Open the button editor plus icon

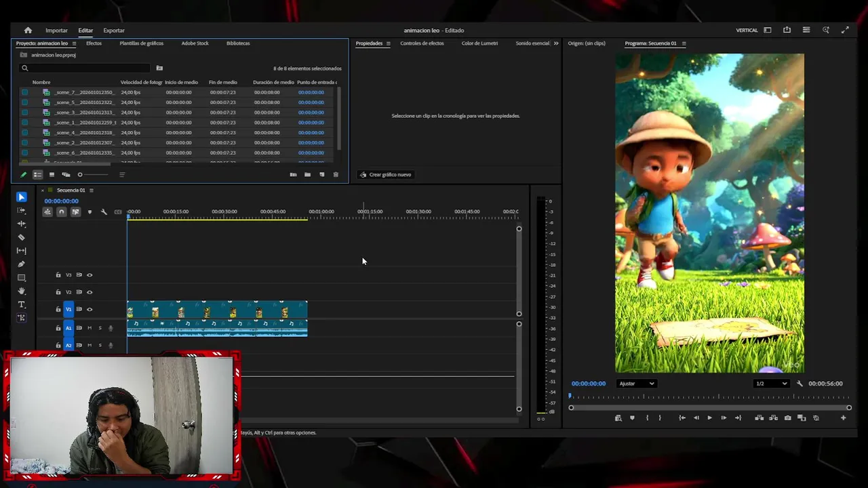(844, 418)
